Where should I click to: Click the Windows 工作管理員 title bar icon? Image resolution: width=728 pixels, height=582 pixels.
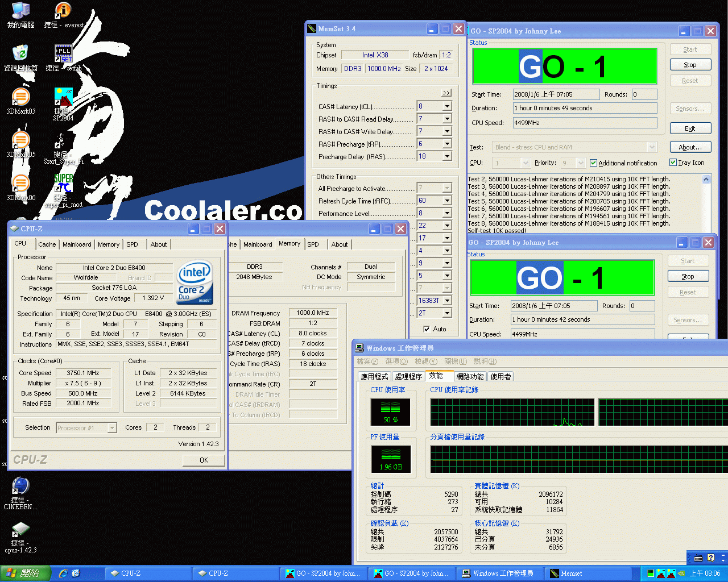tap(359, 348)
